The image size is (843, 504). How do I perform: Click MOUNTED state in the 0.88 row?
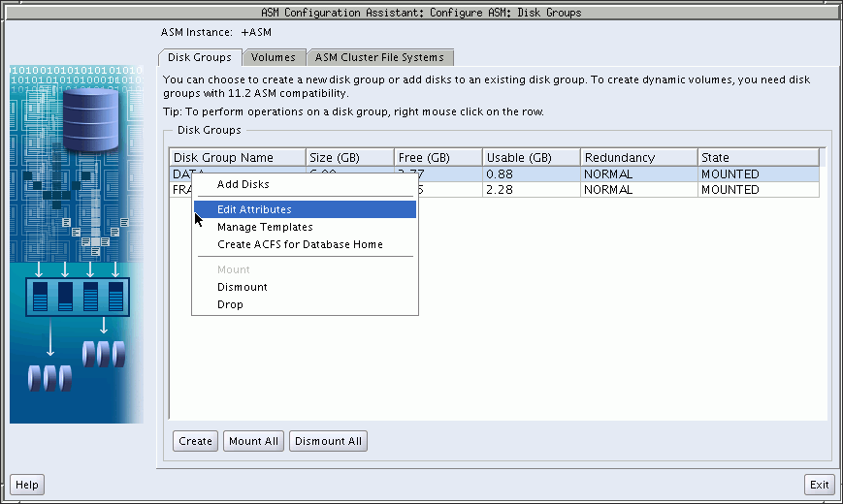758,174
